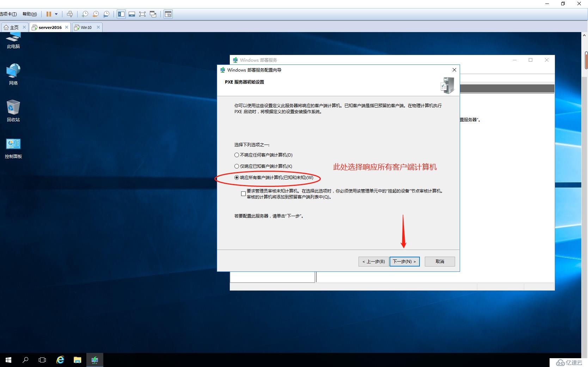The image size is (588, 367).
Task: Close the Win10 tab
Action: point(98,27)
